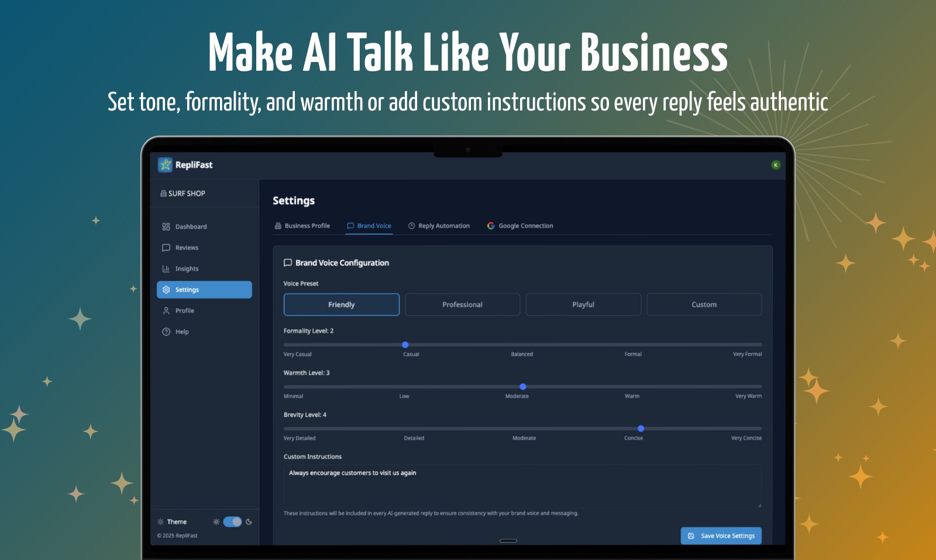This screenshot has width=936, height=560.
Task: Click the Google logo icon
Action: click(x=491, y=226)
